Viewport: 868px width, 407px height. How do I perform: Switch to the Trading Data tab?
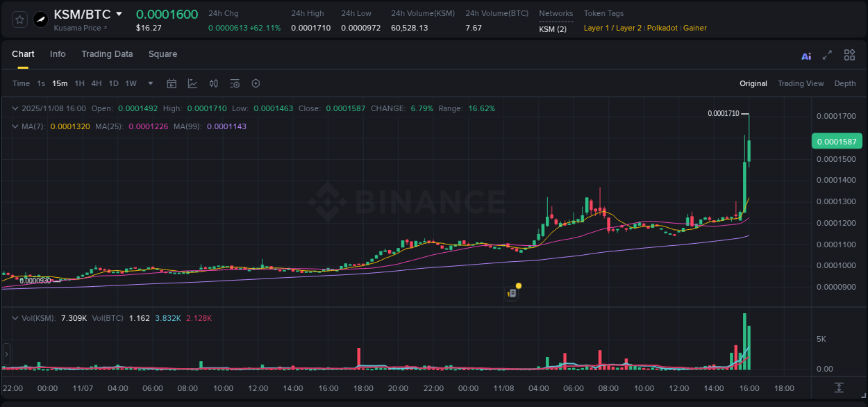coord(107,54)
